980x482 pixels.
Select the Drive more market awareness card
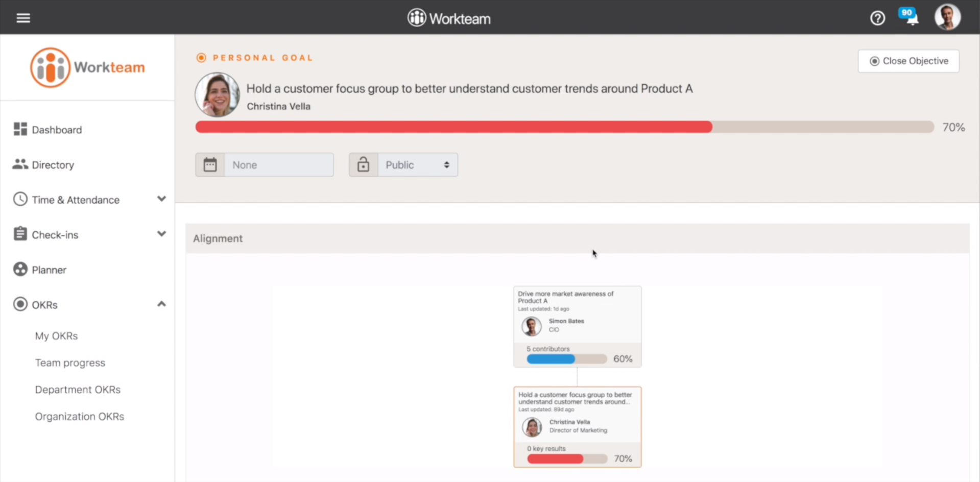[x=577, y=326]
